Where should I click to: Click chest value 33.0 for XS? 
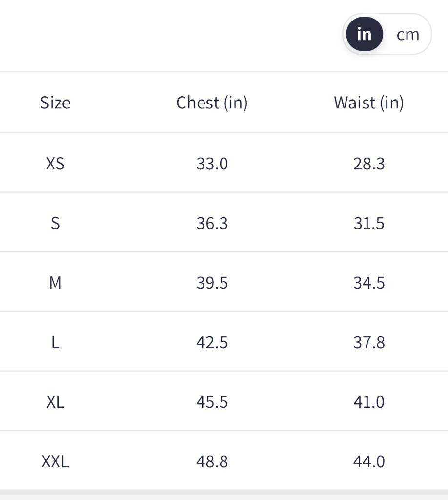click(212, 163)
